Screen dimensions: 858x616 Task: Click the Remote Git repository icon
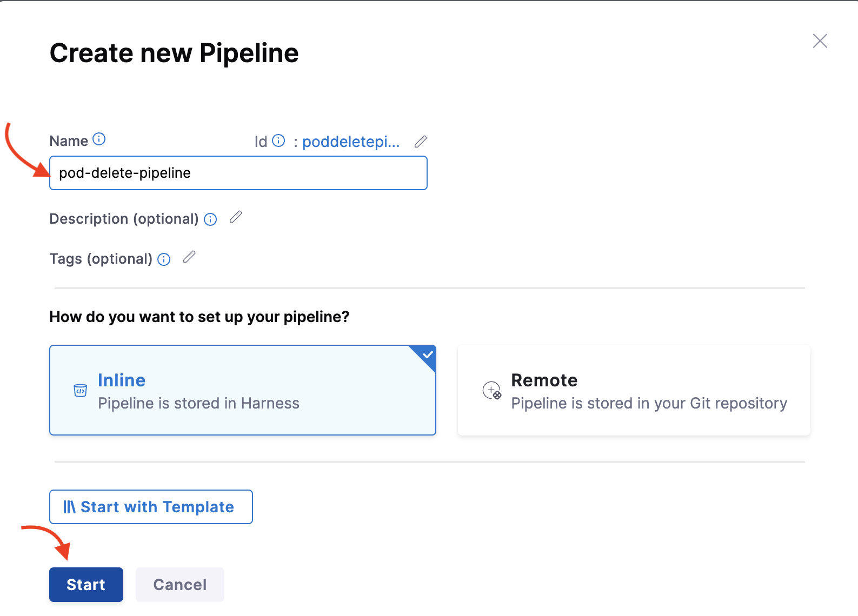tap(492, 390)
